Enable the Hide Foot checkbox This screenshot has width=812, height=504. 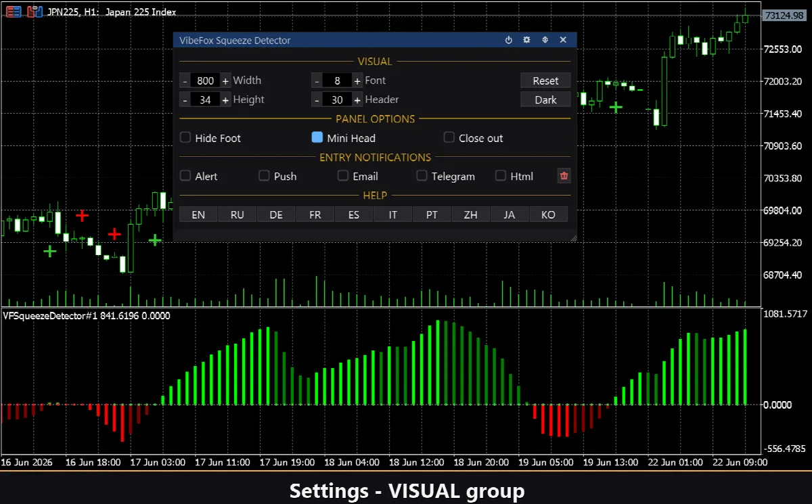coord(185,137)
